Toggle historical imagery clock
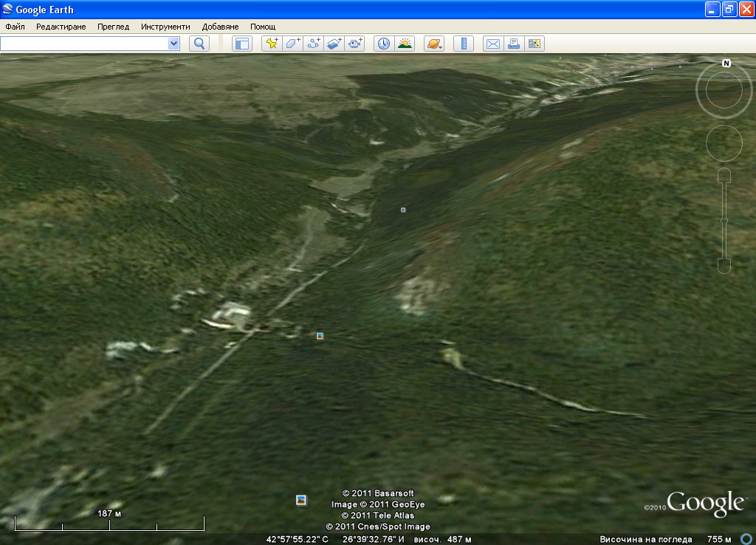 tap(384, 44)
